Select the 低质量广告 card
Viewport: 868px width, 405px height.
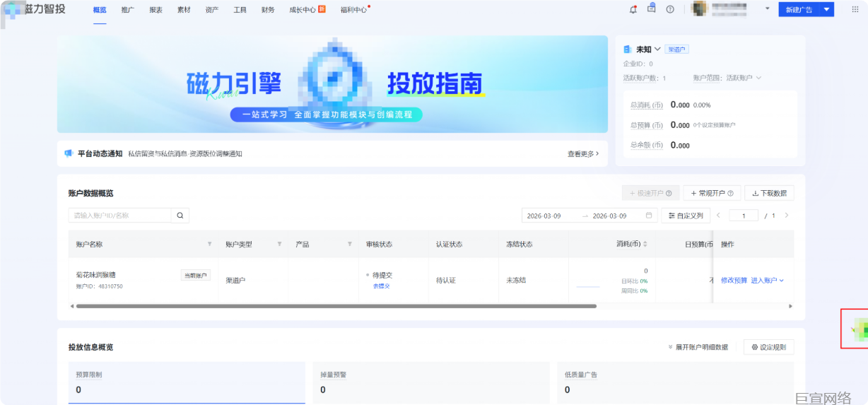675,383
